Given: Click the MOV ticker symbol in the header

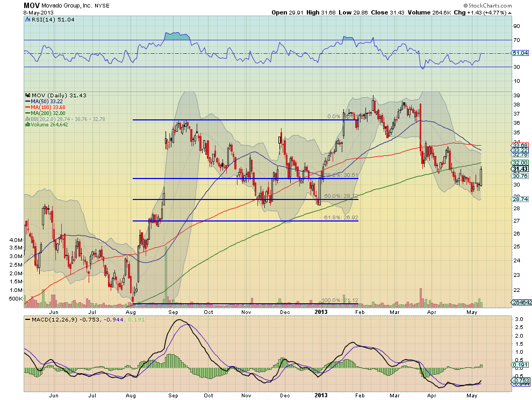Looking at the screenshot, I should click(32, 5).
